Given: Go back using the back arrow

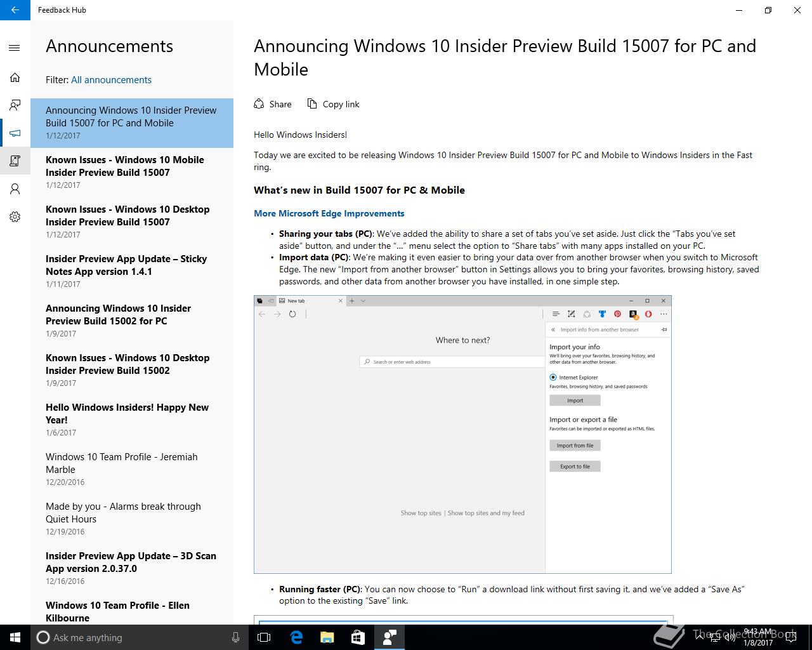Looking at the screenshot, I should [15, 10].
